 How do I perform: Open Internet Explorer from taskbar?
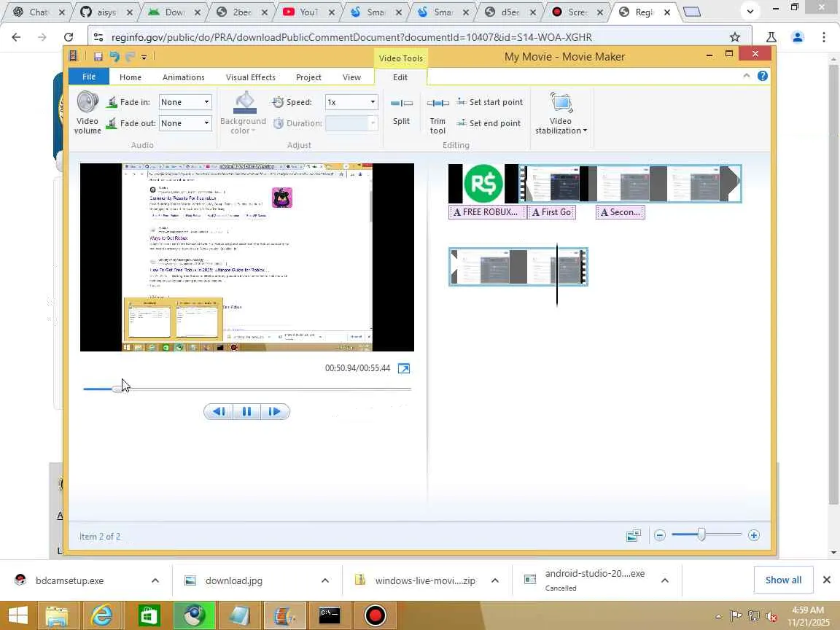point(102,616)
